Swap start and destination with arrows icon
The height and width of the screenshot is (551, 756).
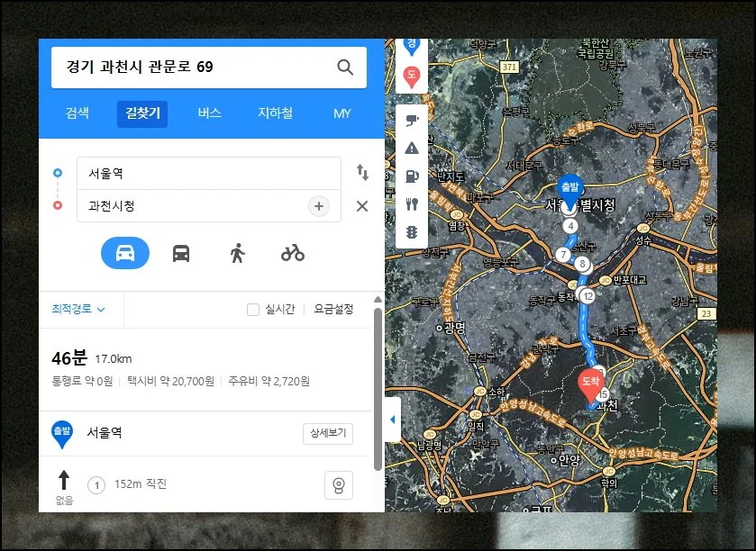click(362, 172)
